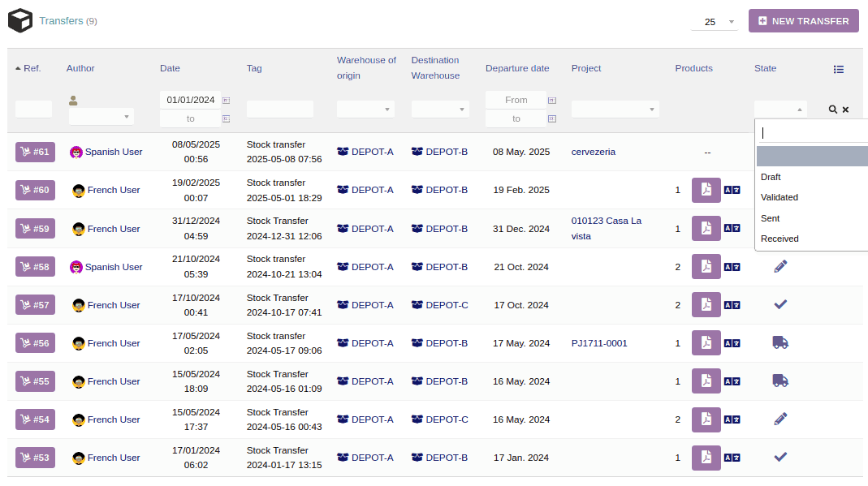This screenshot has height=486, width=868.
Task: Click the search magnifier filter icon
Action: tap(833, 110)
